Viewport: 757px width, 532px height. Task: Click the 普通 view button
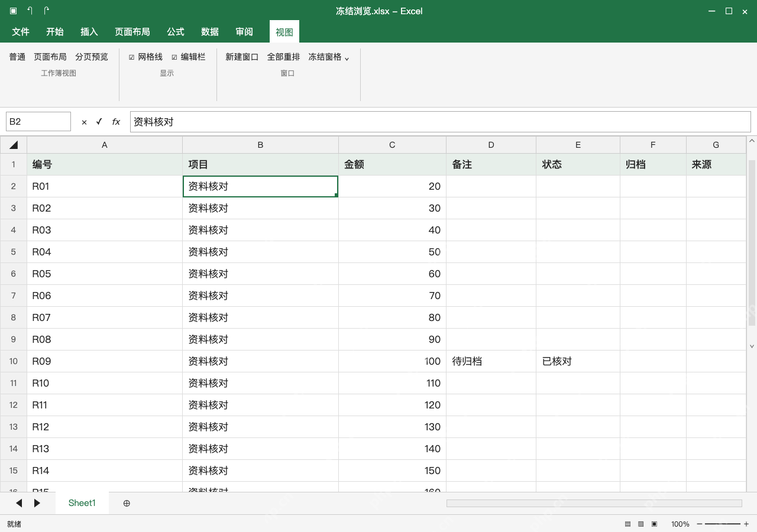[17, 57]
